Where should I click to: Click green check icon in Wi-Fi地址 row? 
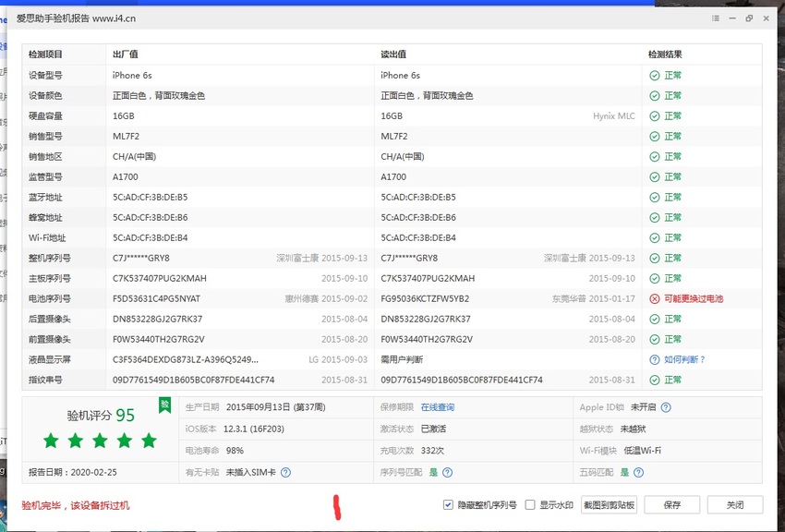pos(655,237)
